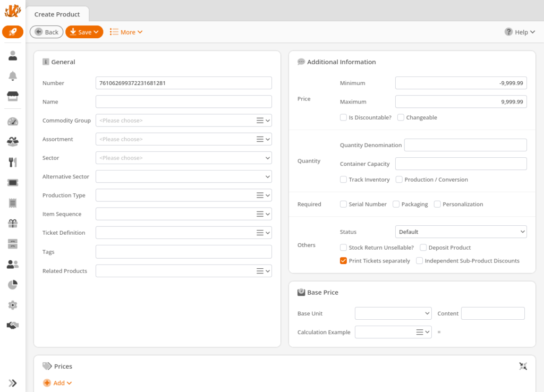544x392 pixels.
Task: Expand the Ticket Definition dropdown
Action: click(183, 233)
